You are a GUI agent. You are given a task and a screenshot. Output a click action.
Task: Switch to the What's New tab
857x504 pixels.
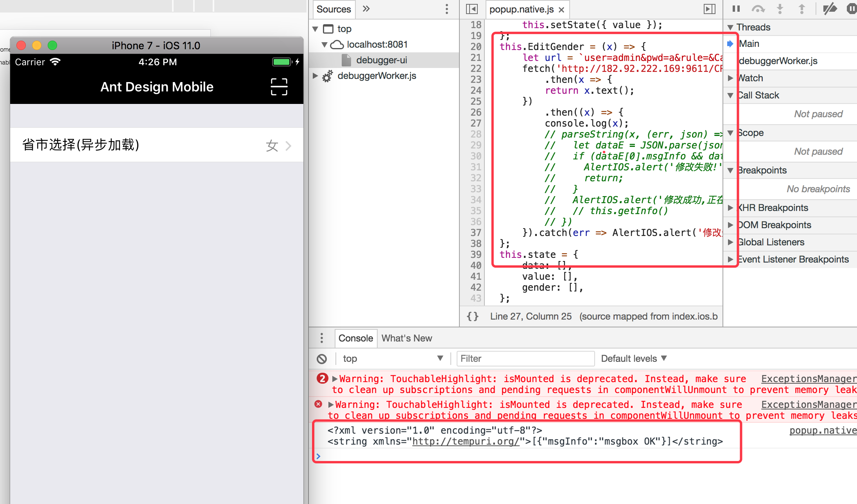click(x=407, y=338)
